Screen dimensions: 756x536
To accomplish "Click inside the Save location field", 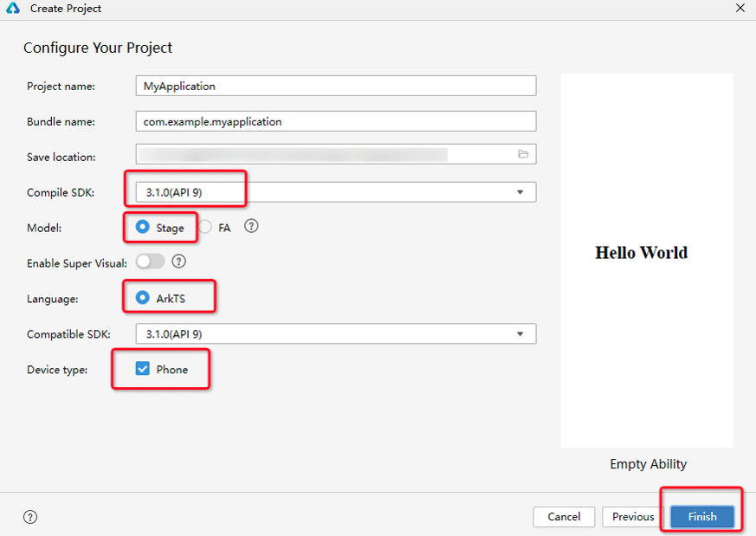I will coord(336,154).
